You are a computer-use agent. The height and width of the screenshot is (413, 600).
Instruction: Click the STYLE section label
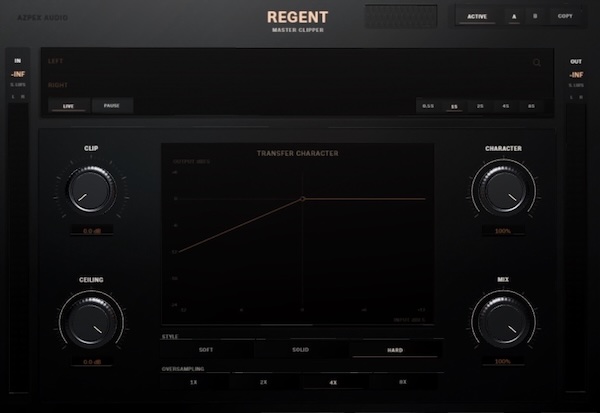tap(170, 336)
